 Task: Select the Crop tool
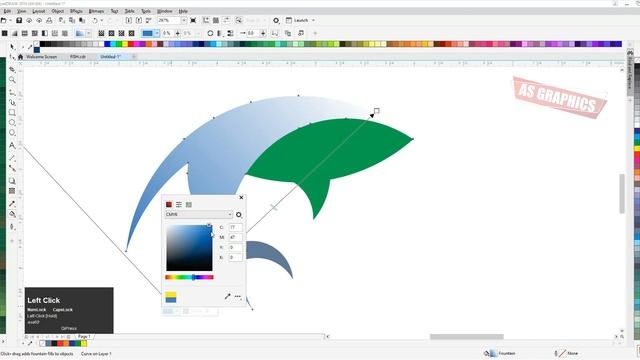click(x=12, y=69)
